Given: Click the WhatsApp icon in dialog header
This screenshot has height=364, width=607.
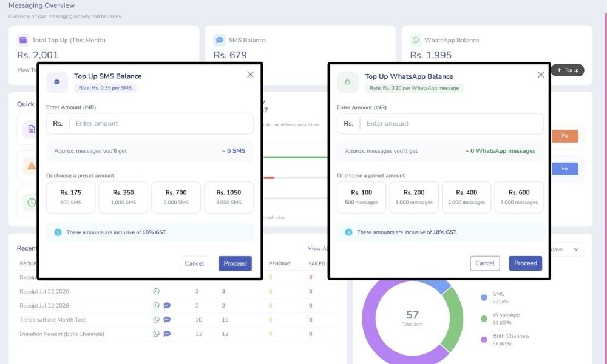Looking at the screenshot, I should click(347, 82).
